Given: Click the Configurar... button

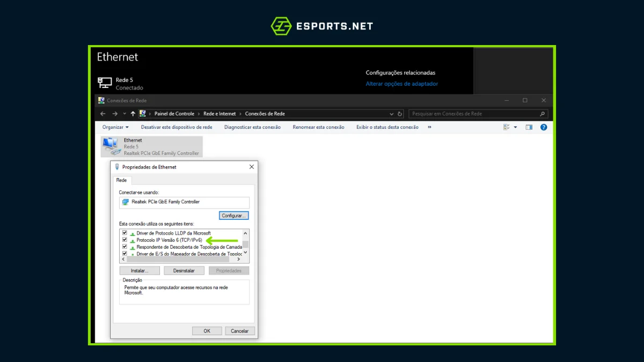Looking at the screenshot, I should pos(233,215).
